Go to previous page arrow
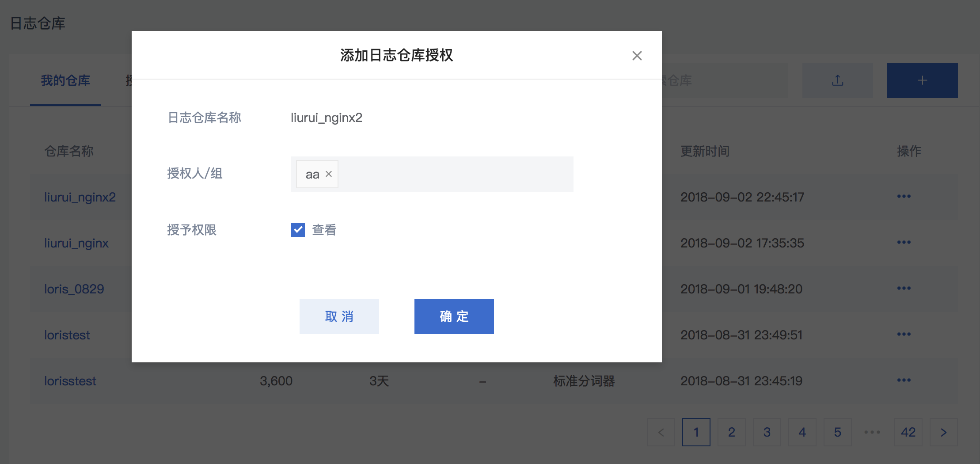 coord(661,432)
